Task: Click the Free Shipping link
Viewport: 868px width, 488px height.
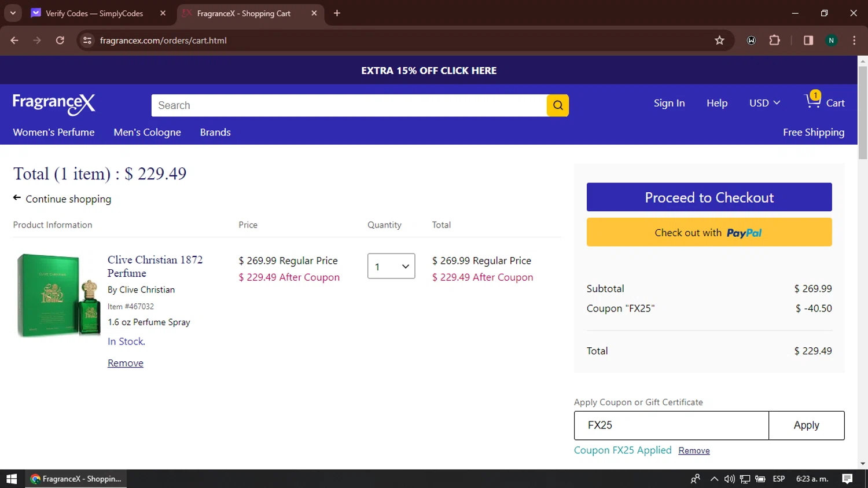Action: pos(814,133)
